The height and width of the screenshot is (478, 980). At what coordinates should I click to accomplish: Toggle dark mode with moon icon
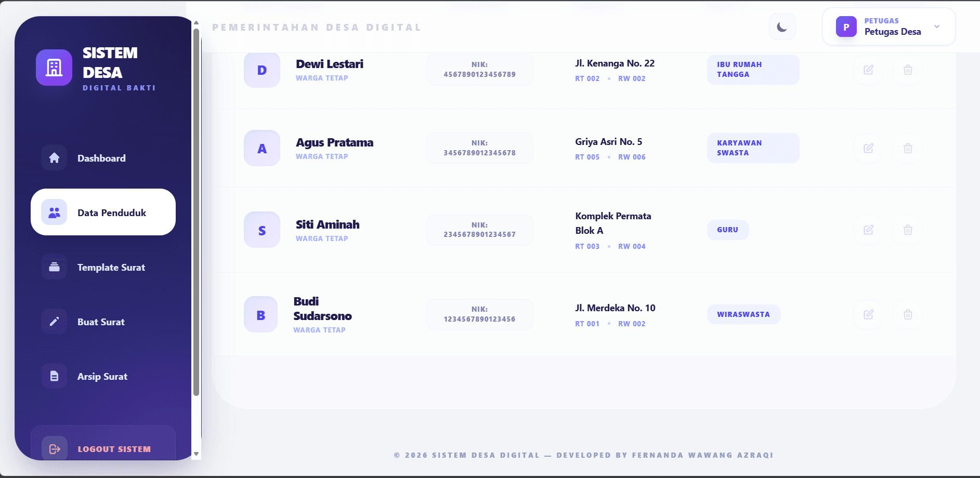tap(782, 26)
